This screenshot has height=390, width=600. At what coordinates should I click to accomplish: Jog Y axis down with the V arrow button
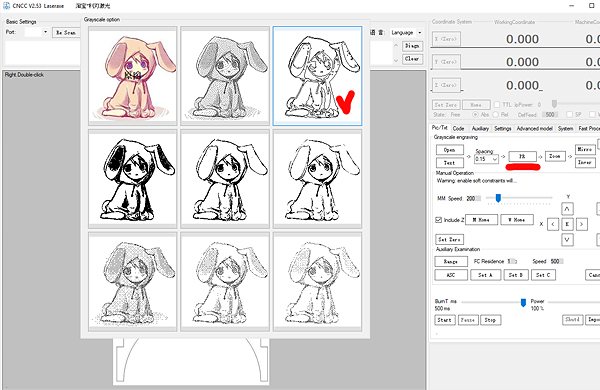pos(567,240)
